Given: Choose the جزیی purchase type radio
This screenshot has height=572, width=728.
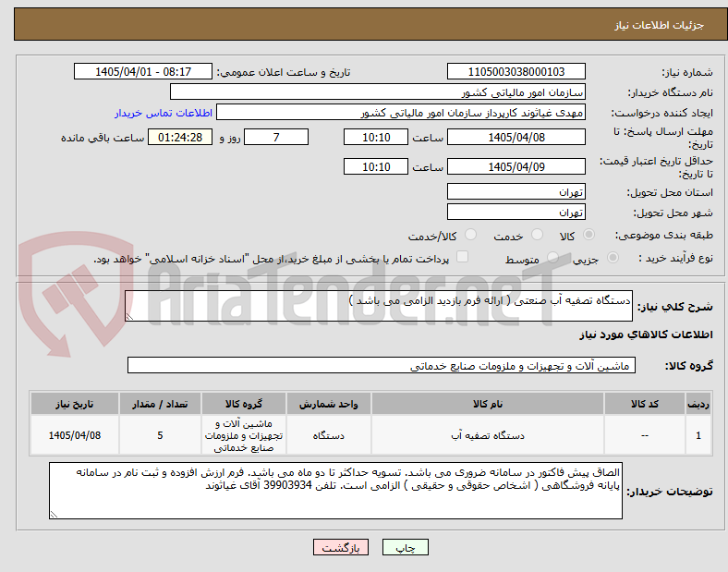Looking at the screenshot, I should pos(613,258).
